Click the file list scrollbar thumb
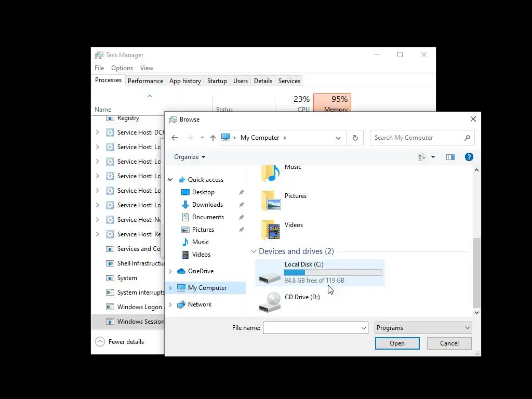 coord(477,272)
